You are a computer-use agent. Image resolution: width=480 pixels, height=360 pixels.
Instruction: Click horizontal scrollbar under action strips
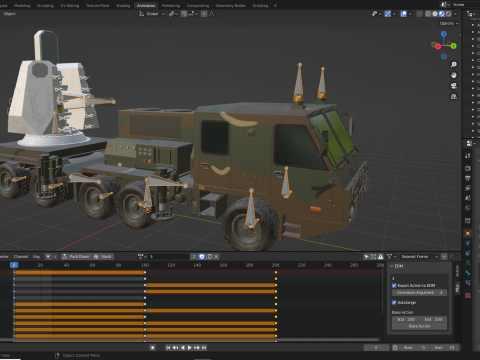190,340
